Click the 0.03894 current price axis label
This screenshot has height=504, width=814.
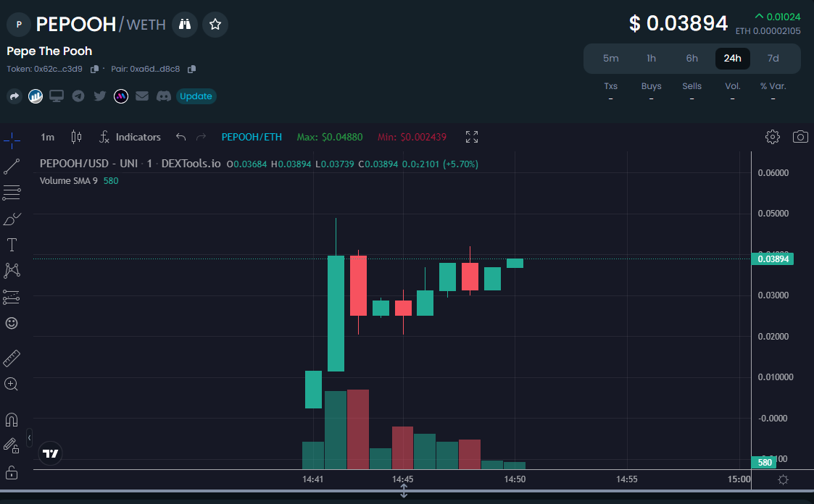[772, 259]
